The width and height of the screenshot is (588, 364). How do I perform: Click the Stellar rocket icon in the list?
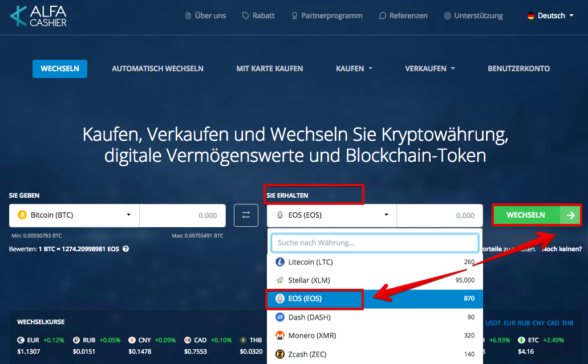pyautogui.click(x=280, y=280)
